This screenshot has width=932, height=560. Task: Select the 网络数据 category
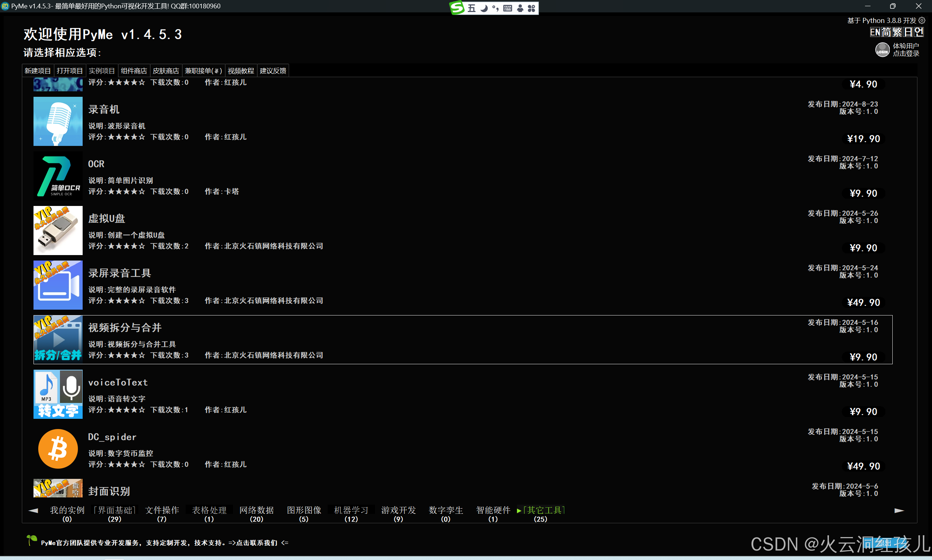256,510
